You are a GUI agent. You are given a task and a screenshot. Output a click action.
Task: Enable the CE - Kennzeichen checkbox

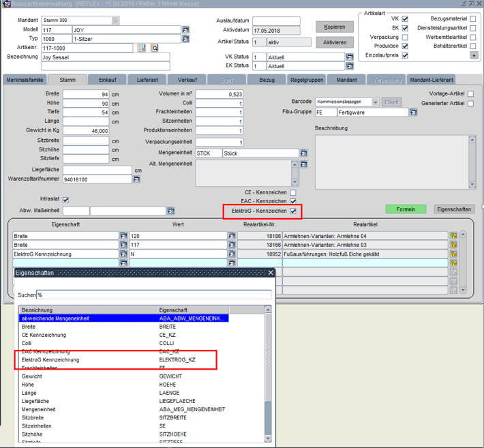pos(293,193)
